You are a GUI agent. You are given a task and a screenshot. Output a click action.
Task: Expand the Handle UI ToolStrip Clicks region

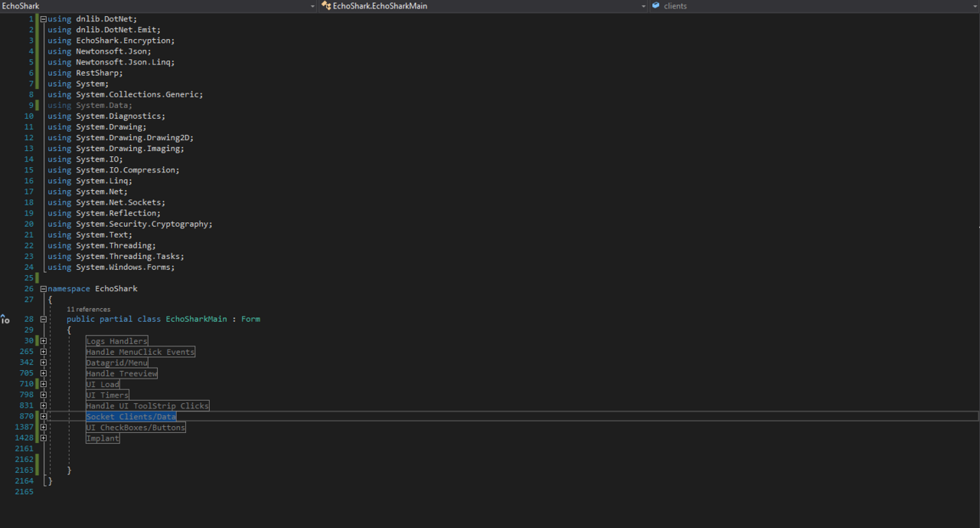[43, 405]
